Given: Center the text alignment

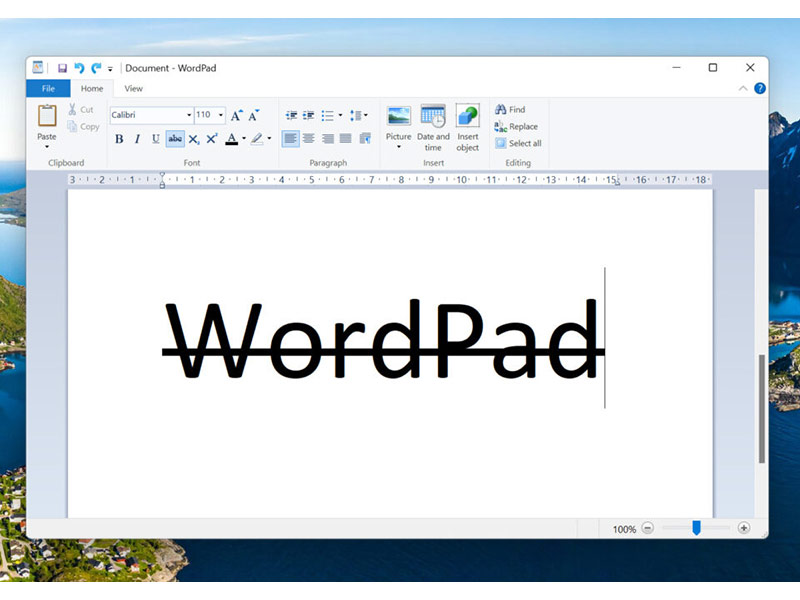Looking at the screenshot, I should tap(309, 138).
